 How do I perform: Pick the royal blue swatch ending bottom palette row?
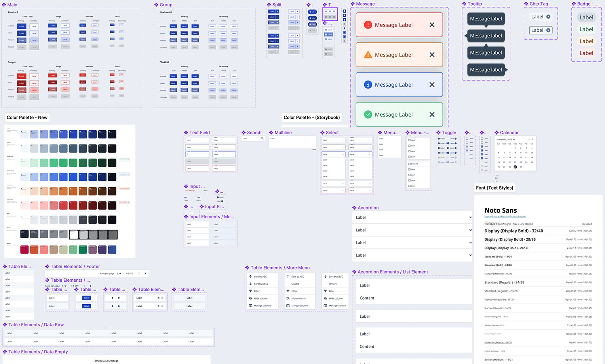click(x=112, y=249)
